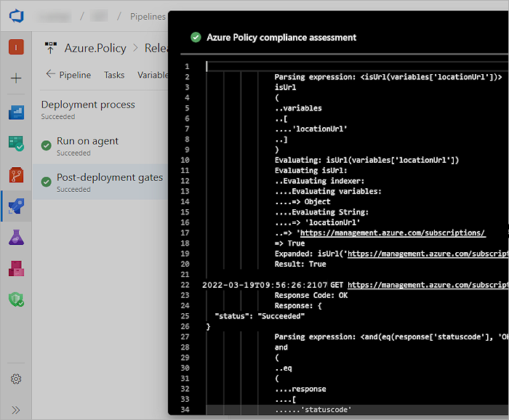Open the orange project tile icon
Image resolution: width=509 pixels, height=420 pixels.
[x=16, y=47]
